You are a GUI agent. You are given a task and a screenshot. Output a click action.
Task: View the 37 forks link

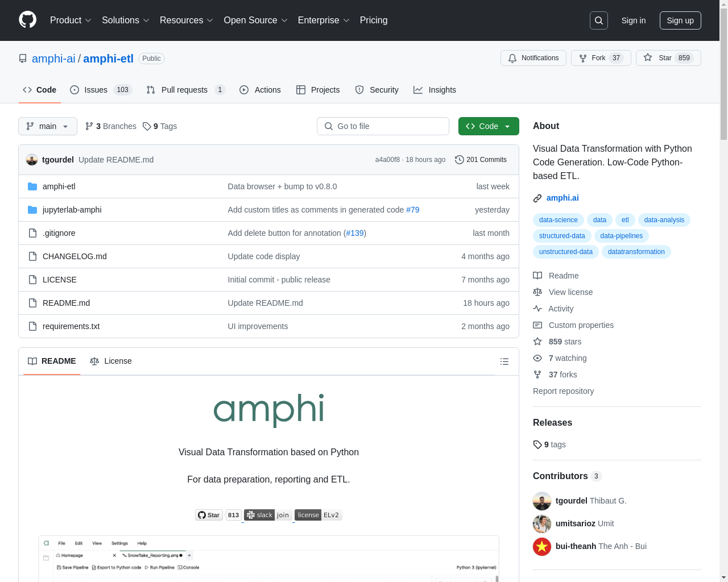click(555, 375)
